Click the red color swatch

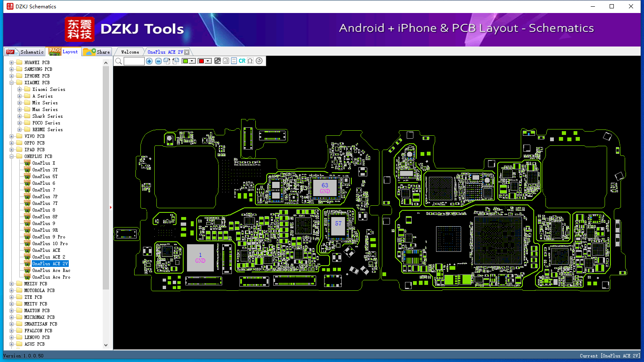pyautogui.click(x=202, y=61)
